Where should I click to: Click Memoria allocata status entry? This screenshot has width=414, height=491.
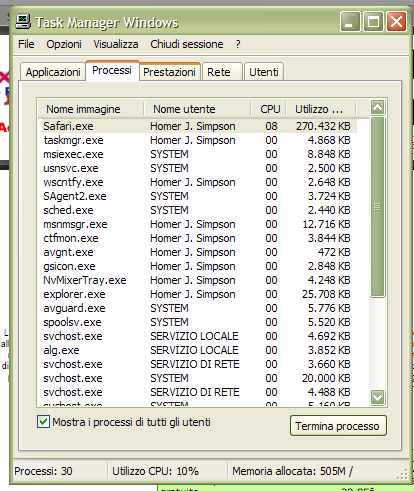tap(292, 471)
